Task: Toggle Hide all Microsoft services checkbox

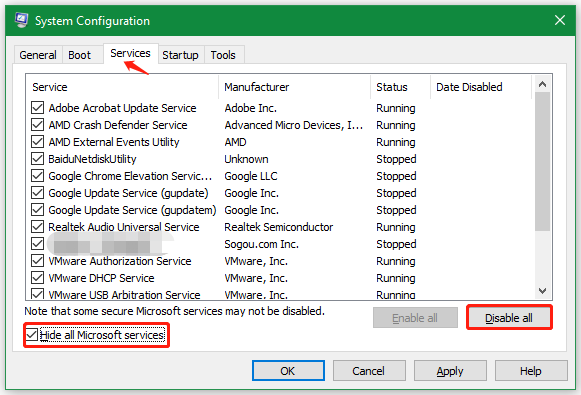Action: tap(32, 335)
